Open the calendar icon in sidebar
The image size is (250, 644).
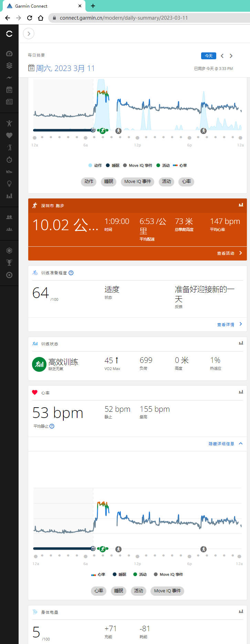(x=9, y=90)
